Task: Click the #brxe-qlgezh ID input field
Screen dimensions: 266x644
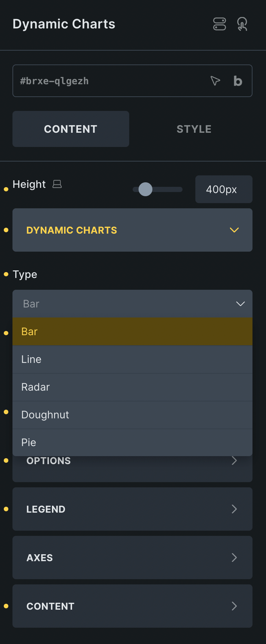Action: tap(104, 80)
